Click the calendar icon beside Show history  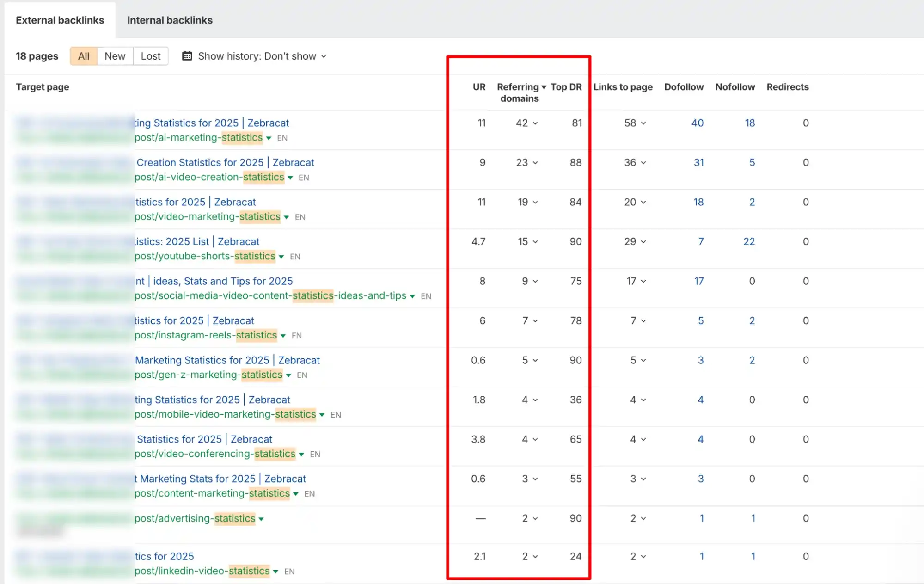[187, 56]
